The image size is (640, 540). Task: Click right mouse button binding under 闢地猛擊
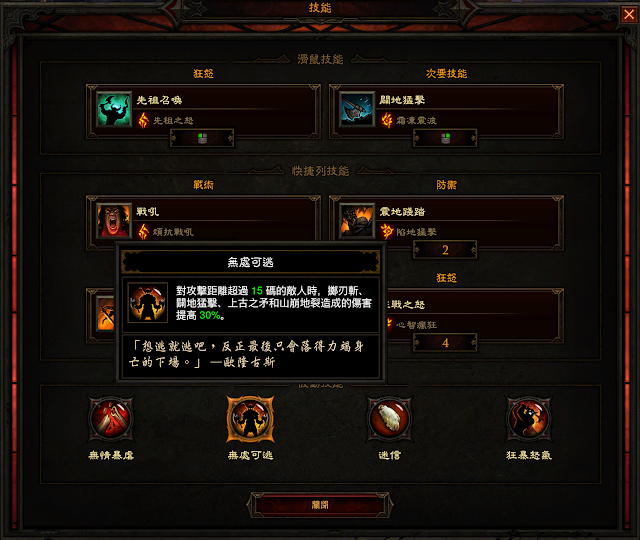pos(445,138)
